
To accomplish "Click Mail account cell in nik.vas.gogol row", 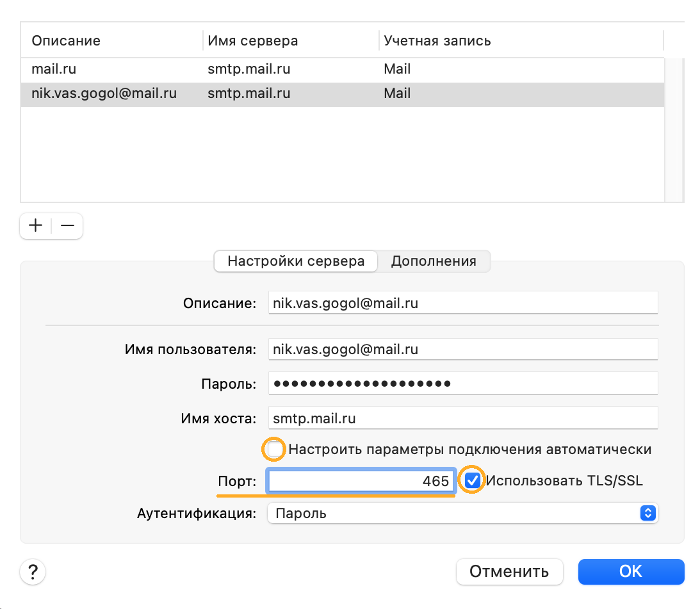I will coord(397,93).
